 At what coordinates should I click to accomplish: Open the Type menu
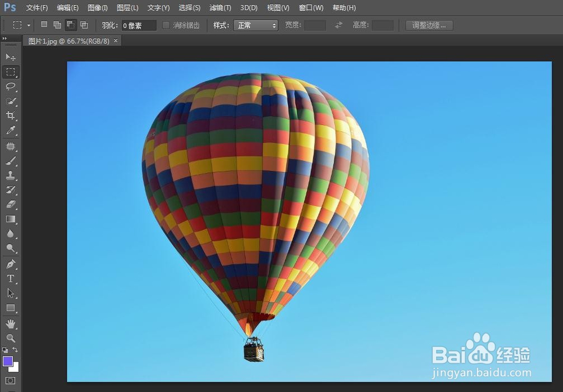(158, 7)
